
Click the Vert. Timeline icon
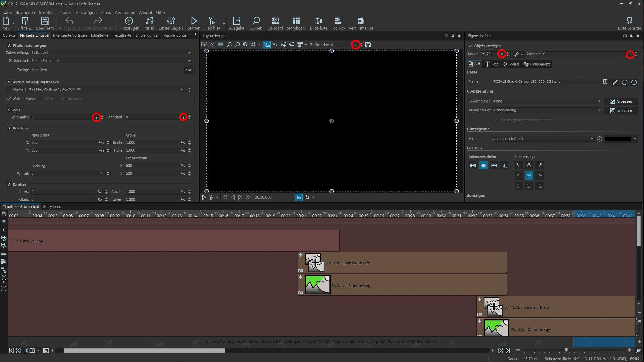(x=361, y=21)
